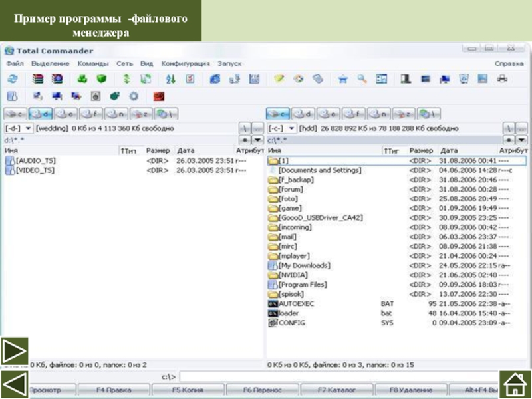Viewport: 532px width, 399px height.
Task: Click the refresh arrows toolbar icon
Action: point(13,79)
